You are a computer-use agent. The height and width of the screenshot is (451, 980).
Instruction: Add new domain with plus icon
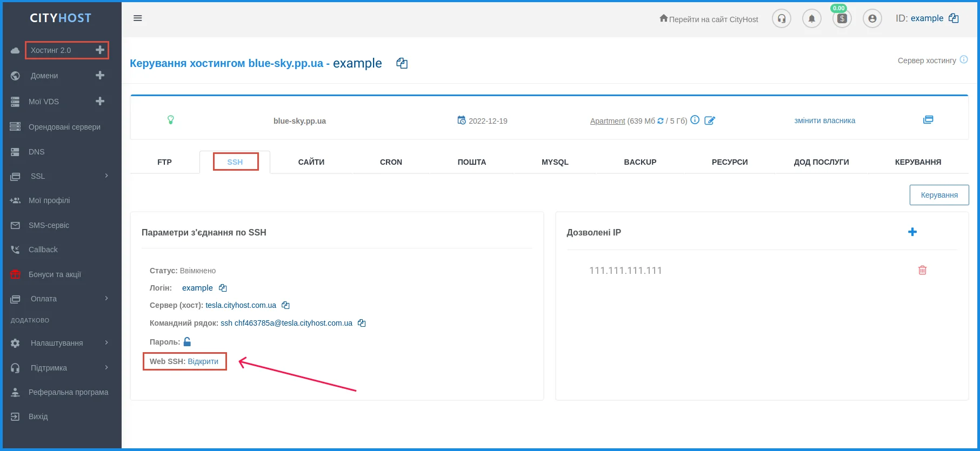[x=100, y=75]
